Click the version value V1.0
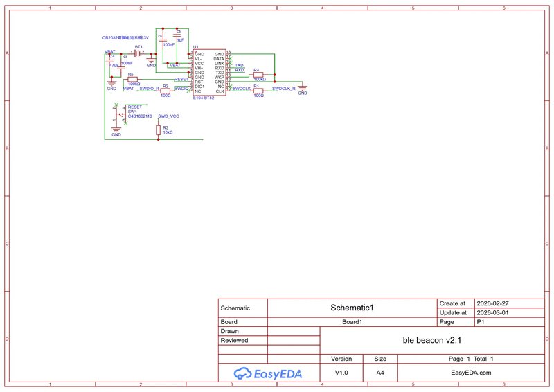This screenshot has height=392, width=554. coord(341,373)
